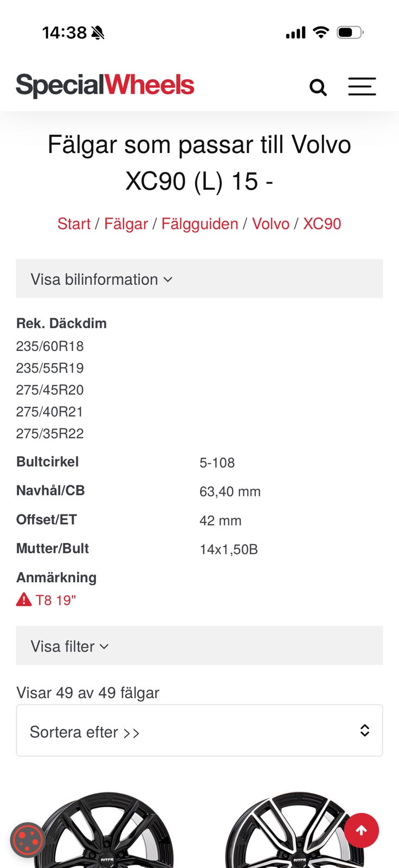The width and height of the screenshot is (399, 868).
Task: Click the XC90 breadcrumb link
Action: coord(322,224)
